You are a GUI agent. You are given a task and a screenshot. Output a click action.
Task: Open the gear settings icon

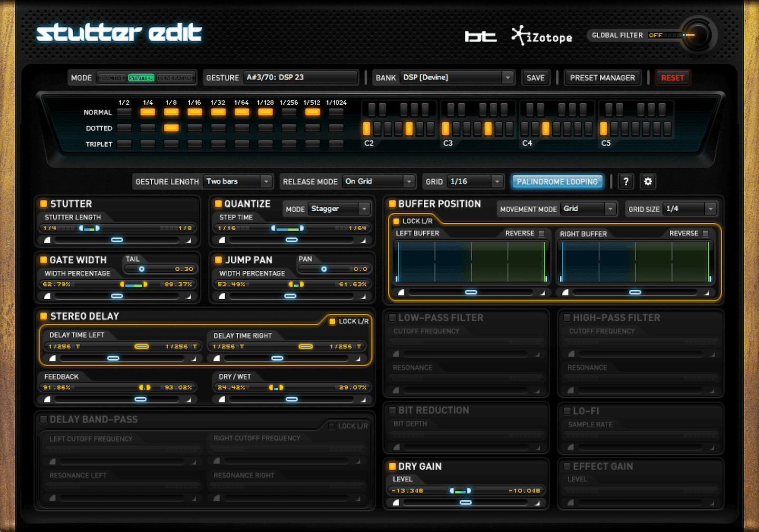click(x=648, y=181)
